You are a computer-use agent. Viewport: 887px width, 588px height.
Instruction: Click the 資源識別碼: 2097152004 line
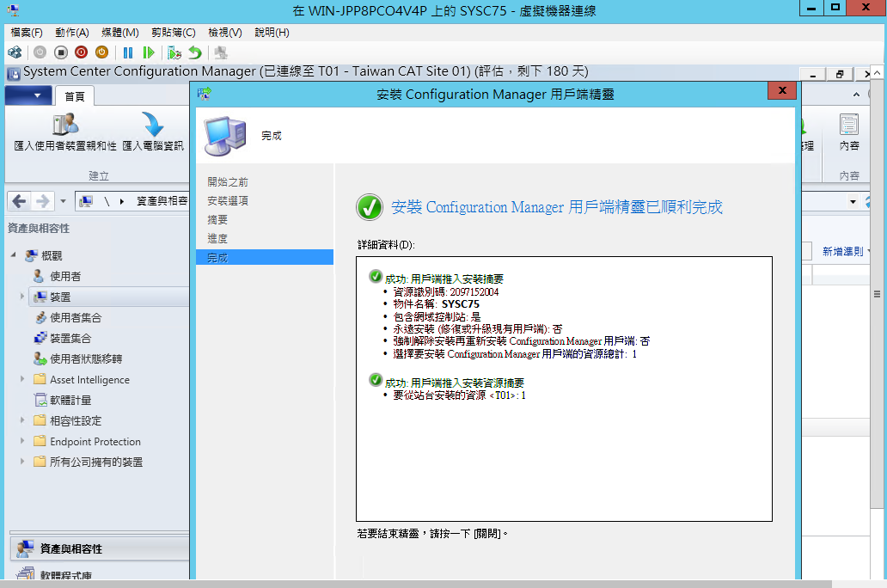click(x=446, y=292)
